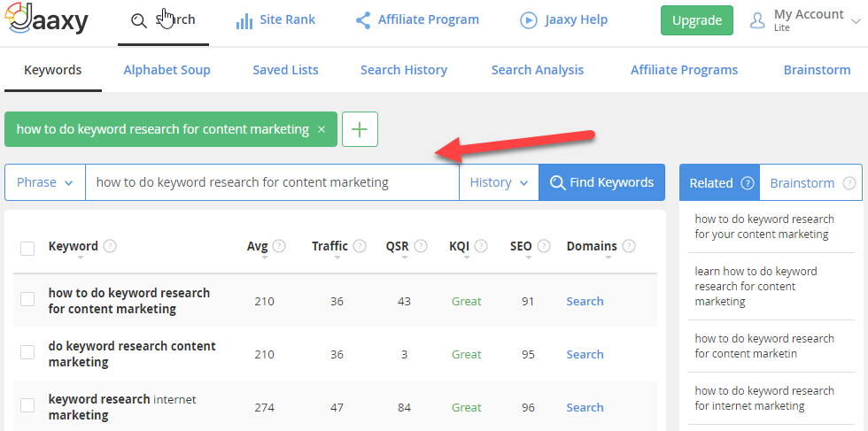Select the green keyword research search tag
Viewport: 868px width, 431px height.
point(163,129)
